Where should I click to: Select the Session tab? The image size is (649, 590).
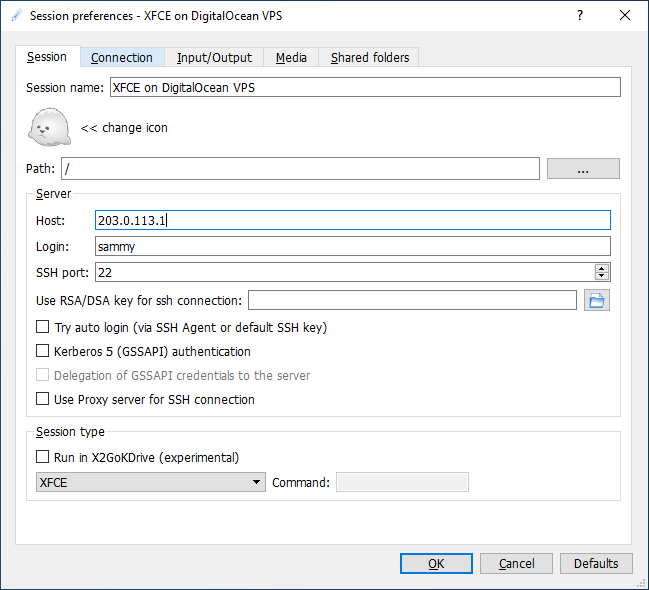tap(47, 56)
